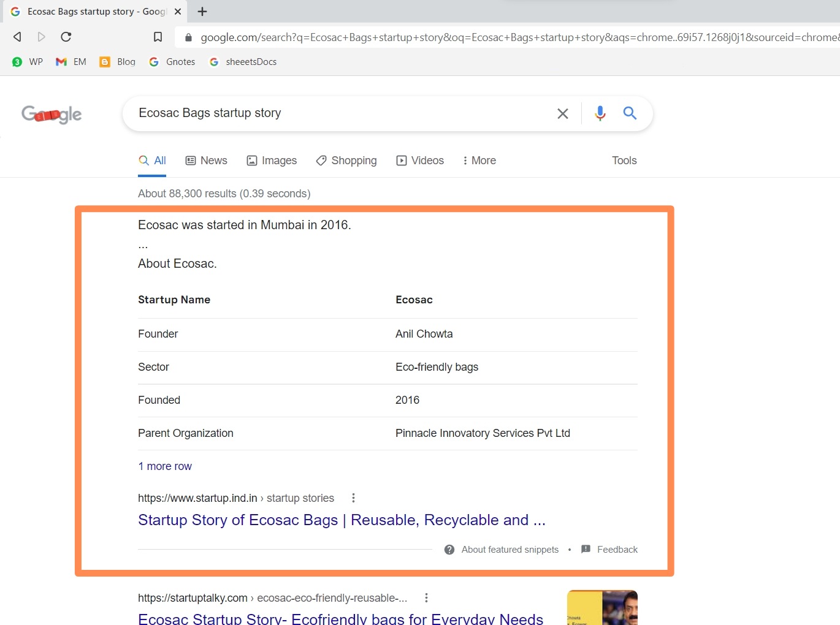840x625 pixels.
Task: Switch to the Shopping tab
Action: [346, 161]
